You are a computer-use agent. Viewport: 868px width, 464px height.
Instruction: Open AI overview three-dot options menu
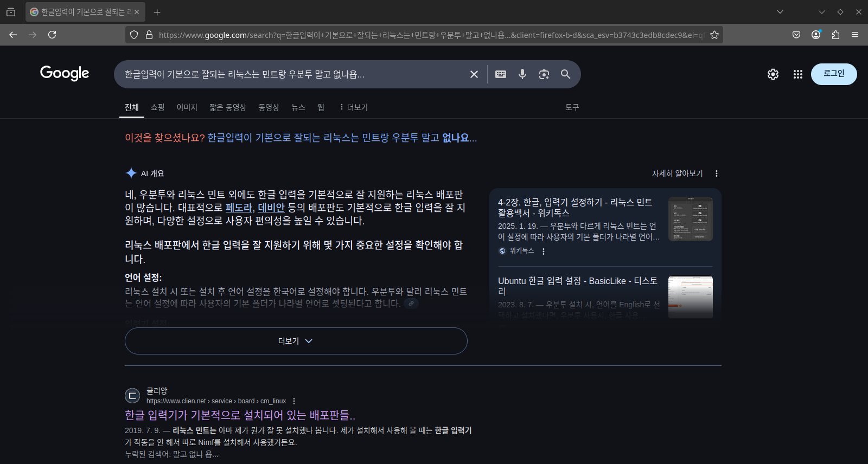(x=717, y=173)
